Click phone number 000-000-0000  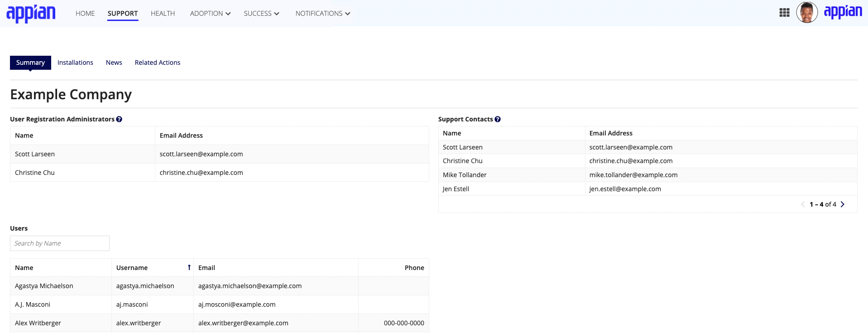[x=404, y=323]
